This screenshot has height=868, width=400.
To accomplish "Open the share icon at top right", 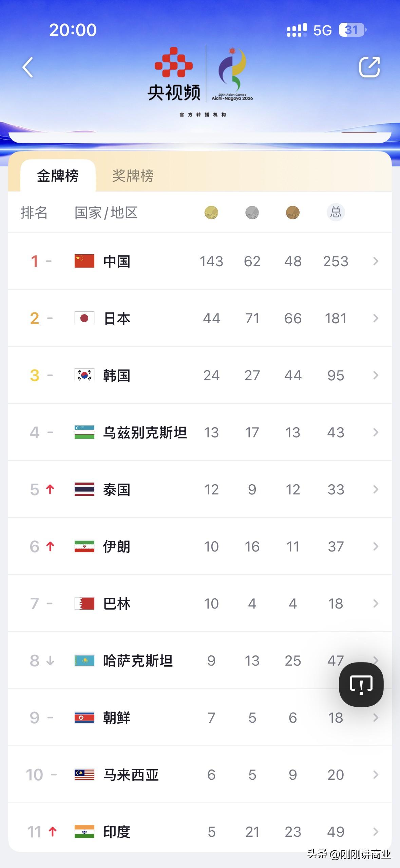I will (369, 67).
